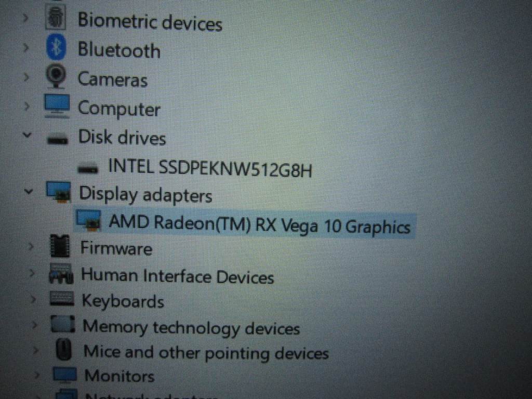
Task: Click the Cameras webcam icon
Action: (56, 76)
